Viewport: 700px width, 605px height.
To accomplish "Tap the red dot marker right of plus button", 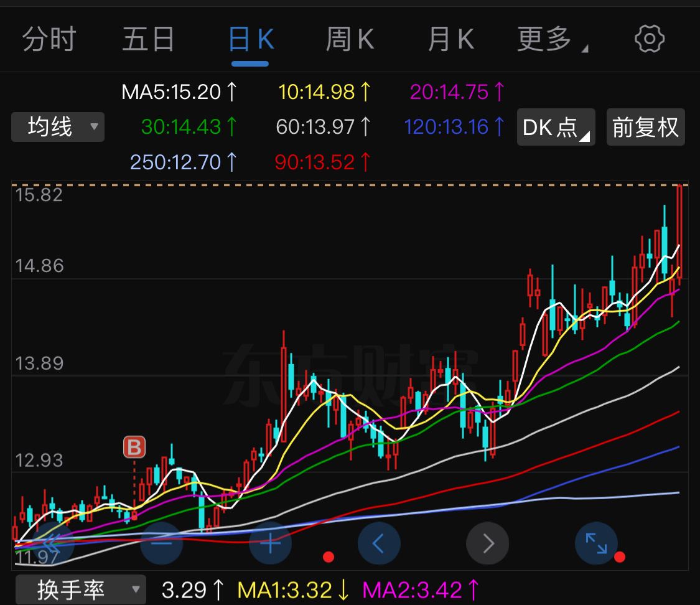I will pyautogui.click(x=329, y=557).
